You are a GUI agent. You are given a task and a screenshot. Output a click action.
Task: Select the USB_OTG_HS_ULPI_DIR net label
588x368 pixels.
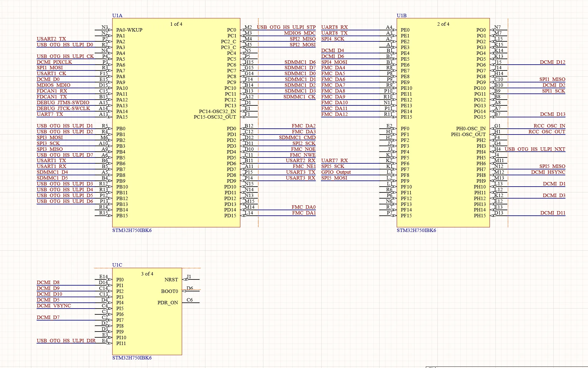click(x=66, y=340)
